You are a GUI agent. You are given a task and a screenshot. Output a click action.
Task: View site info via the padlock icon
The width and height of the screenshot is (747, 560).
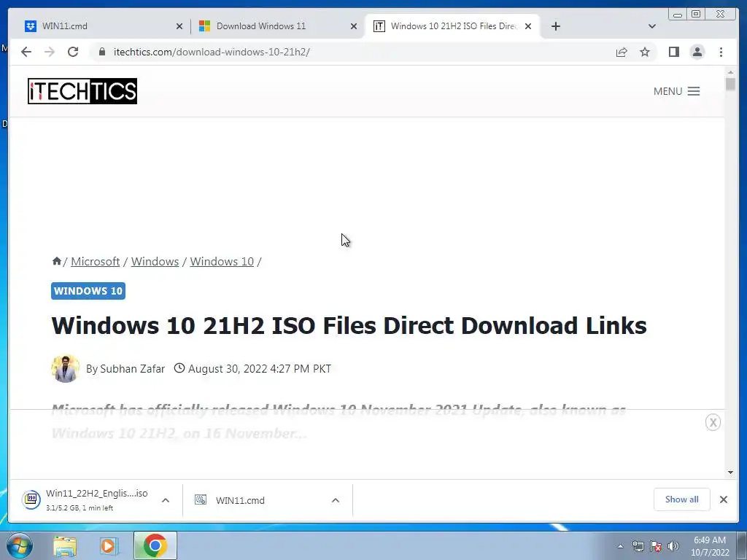102,52
